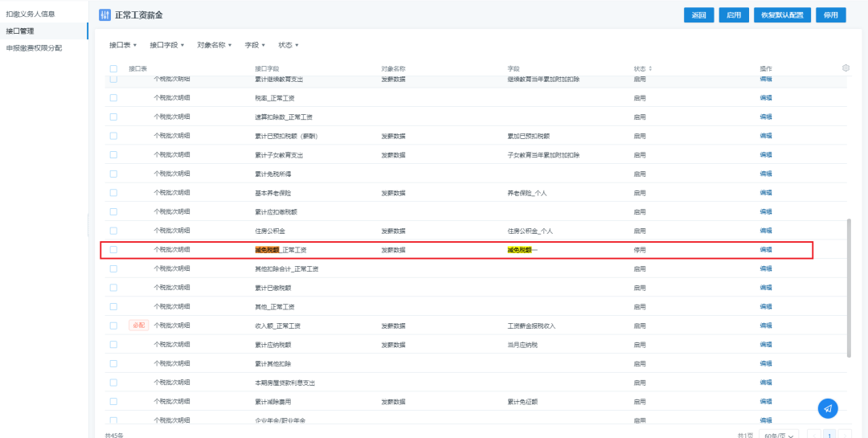Click the sliders icon beside 正常工资薪金 title
The height and width of the screenshot is (438, 868).
click(104, 15)
